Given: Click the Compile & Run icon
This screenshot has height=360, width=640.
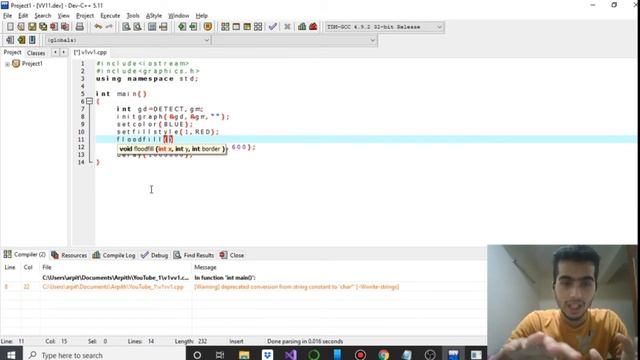Looking at the screenshot, I should pyautogui.click(x=247, y=27).
